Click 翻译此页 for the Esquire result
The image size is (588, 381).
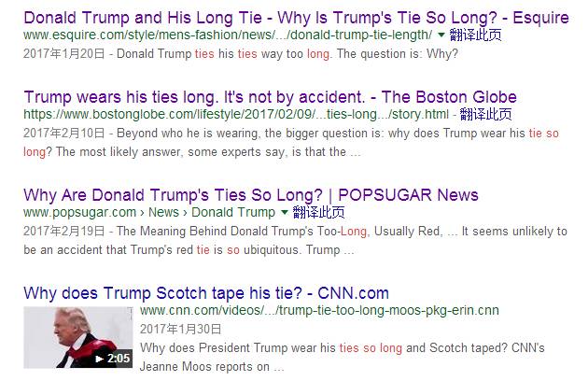tap(473, 36)
